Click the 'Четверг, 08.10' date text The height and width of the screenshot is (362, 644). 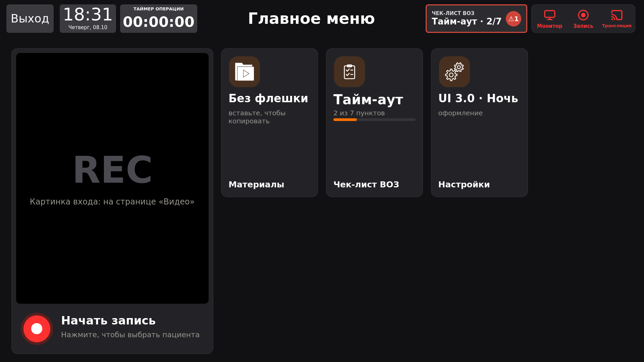click(x=88, y=27)
